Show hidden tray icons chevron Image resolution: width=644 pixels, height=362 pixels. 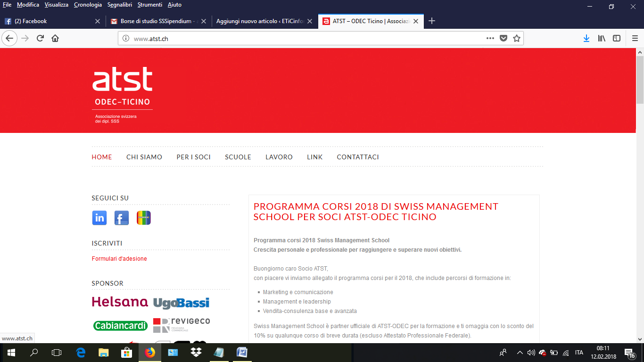[x=520, y=353]
